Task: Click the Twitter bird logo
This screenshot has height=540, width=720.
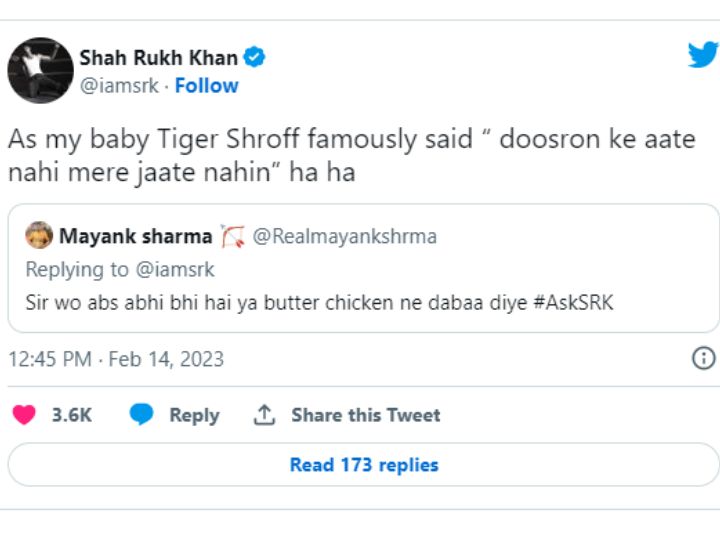Action: [703, 54]
